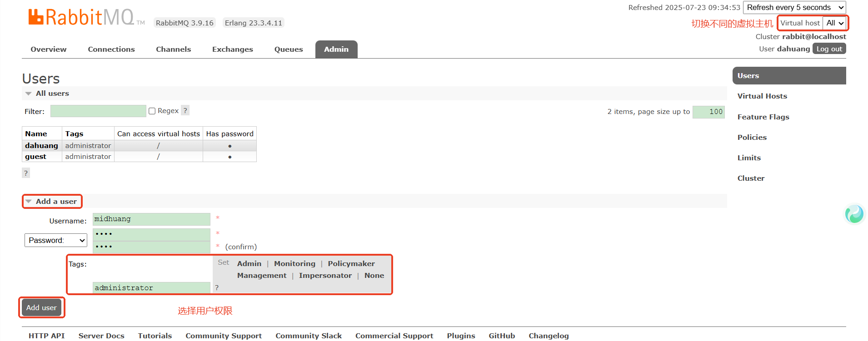This screenshot has width=868, height=341.
Task: Open the Changelog footer link
Action: point(549,336)
